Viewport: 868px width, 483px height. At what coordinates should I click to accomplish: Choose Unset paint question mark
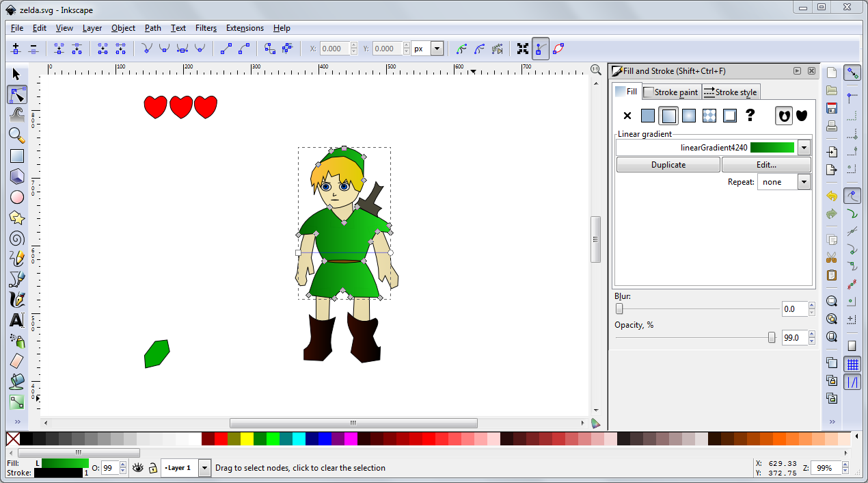(x=750, y=116)
